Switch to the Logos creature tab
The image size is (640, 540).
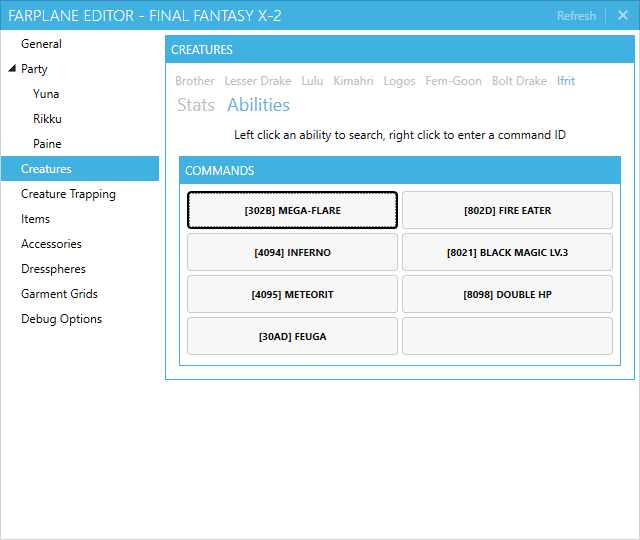click(400, 81)
